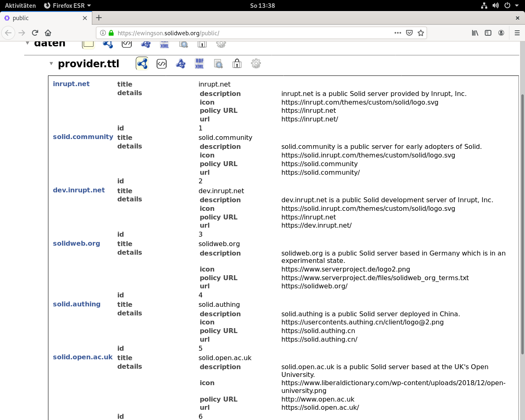Collapse the provider.ttl disclosure triangle

[51, 64]
